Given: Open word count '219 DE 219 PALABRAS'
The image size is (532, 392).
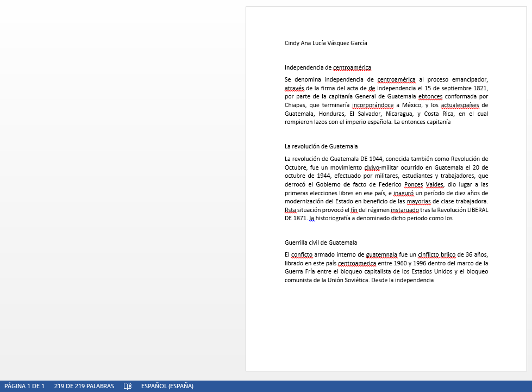Looking at the screenshot, I should pyautogui.click(x=84, y=386).
